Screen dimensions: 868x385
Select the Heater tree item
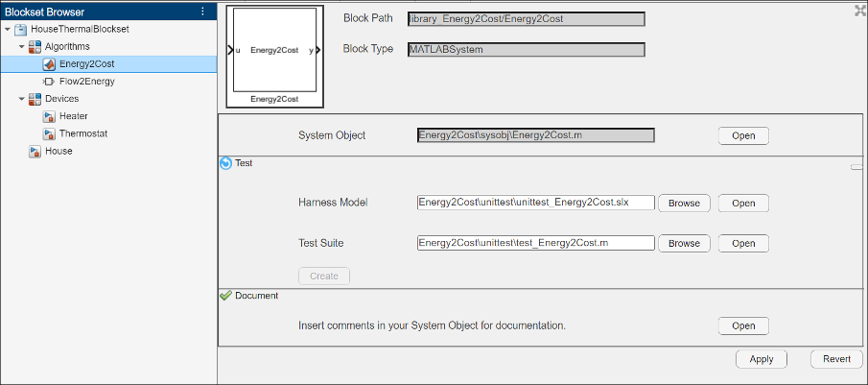point(74,116)
